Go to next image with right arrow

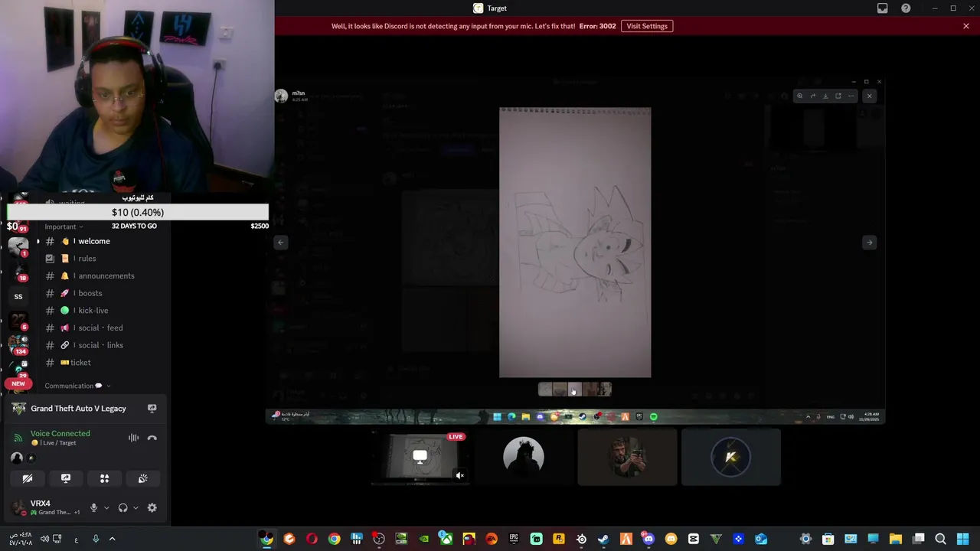tap(869, 243)
